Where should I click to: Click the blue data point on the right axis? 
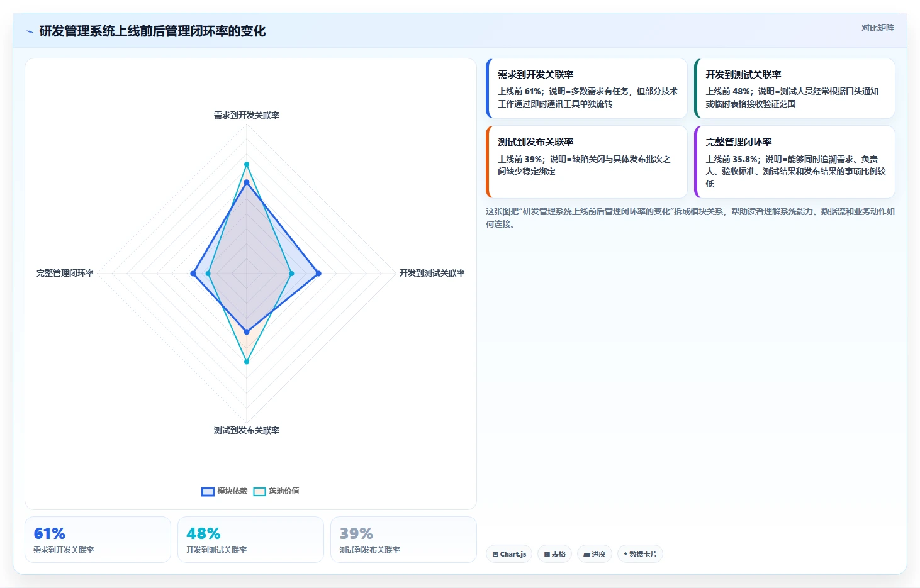[318, 274]
